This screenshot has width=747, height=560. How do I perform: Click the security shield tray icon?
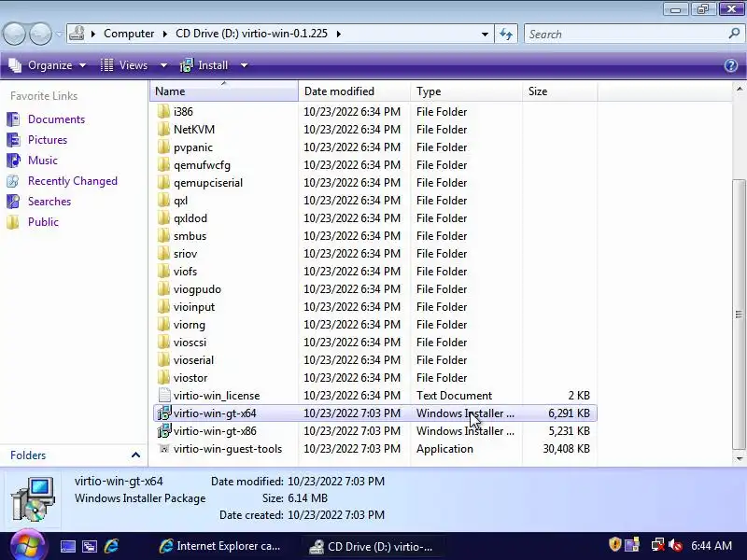click(x=614, y=544)
